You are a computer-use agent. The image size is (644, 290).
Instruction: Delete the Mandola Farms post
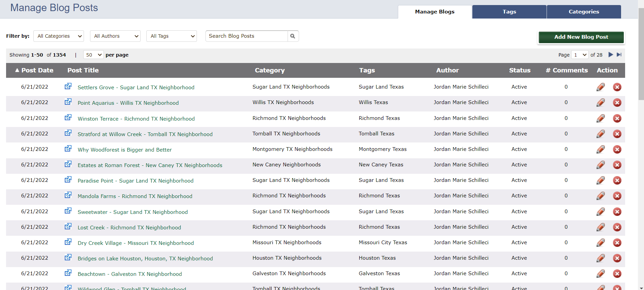[x=617, y=196]
